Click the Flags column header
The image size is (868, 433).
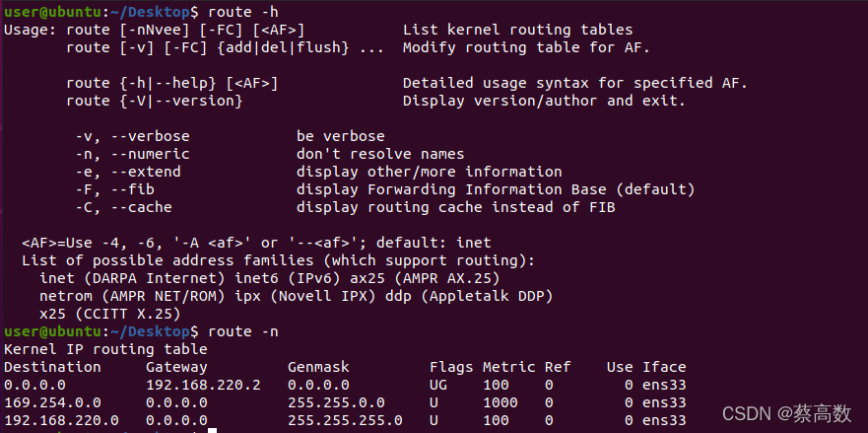[451, 367]
